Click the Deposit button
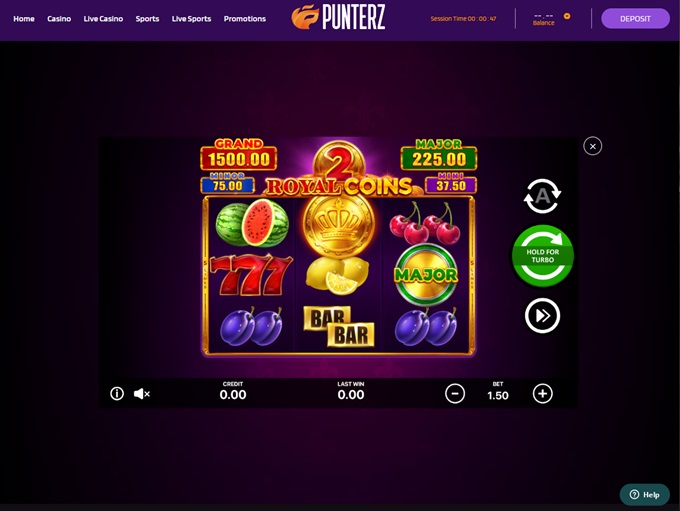680x511 pixels. coord(635,19)
